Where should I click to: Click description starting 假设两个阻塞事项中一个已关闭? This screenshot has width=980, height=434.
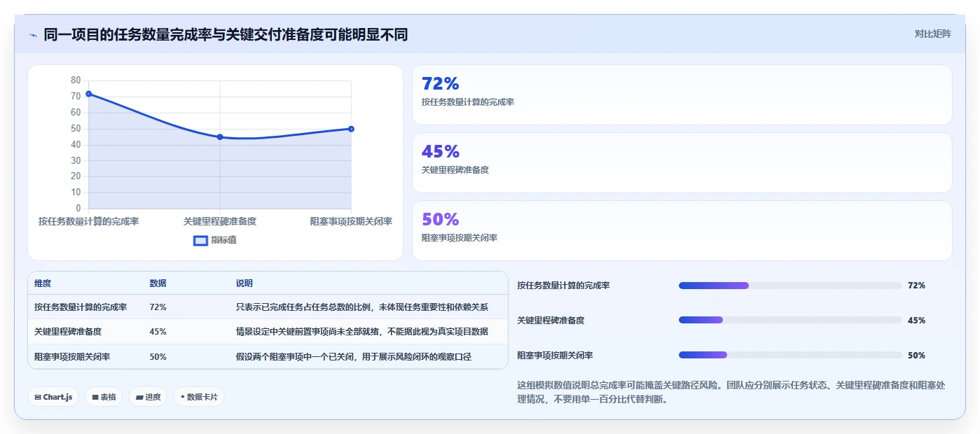tap(354, 356)
